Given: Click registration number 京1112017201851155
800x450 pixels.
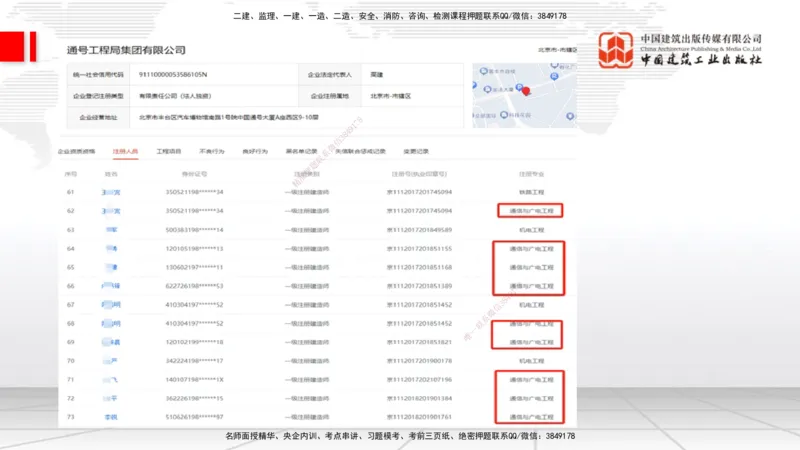Looking at the screenshot, I should click(419, 248).
